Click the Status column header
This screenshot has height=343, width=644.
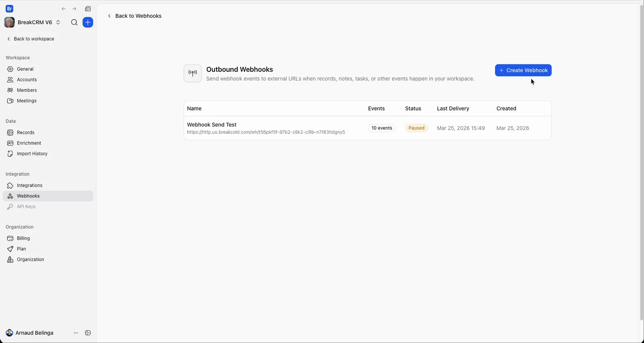point(413,108)
